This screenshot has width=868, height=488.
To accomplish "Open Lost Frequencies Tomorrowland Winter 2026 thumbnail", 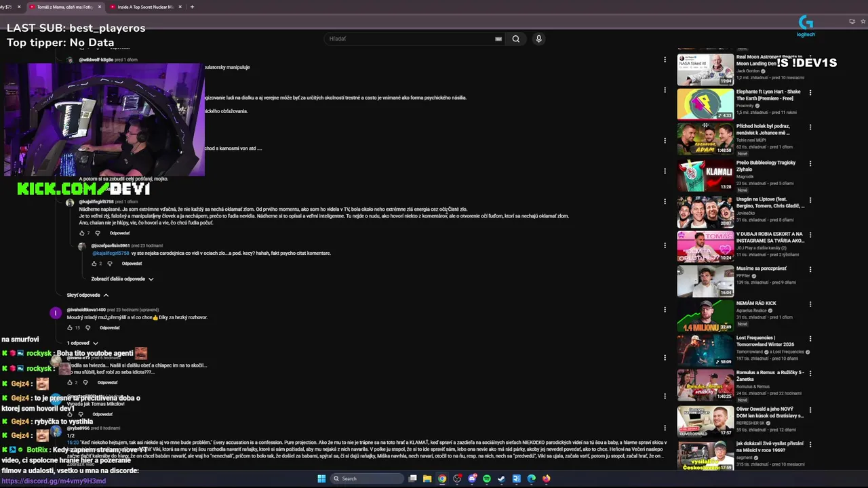I will (x=705, y=350).
